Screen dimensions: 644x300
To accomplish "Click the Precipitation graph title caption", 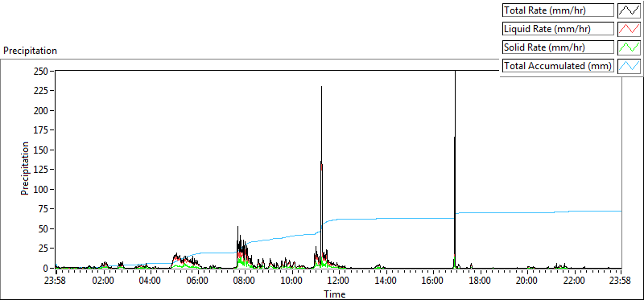I will coord(30,51).
